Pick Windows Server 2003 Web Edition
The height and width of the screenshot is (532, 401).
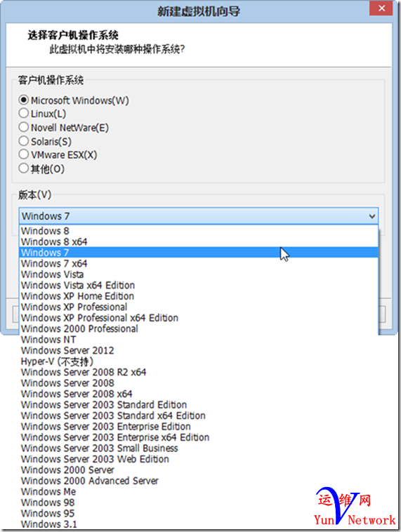coord(199,459)
